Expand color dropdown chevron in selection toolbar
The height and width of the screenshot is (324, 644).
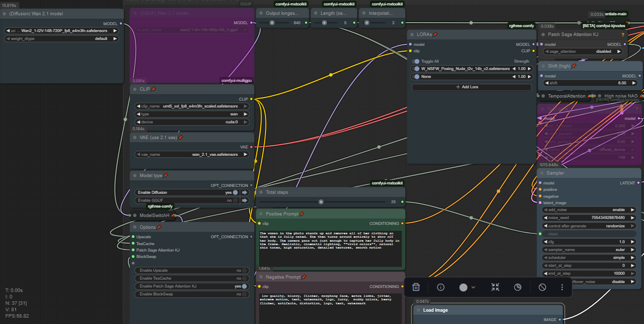(473, 287)
